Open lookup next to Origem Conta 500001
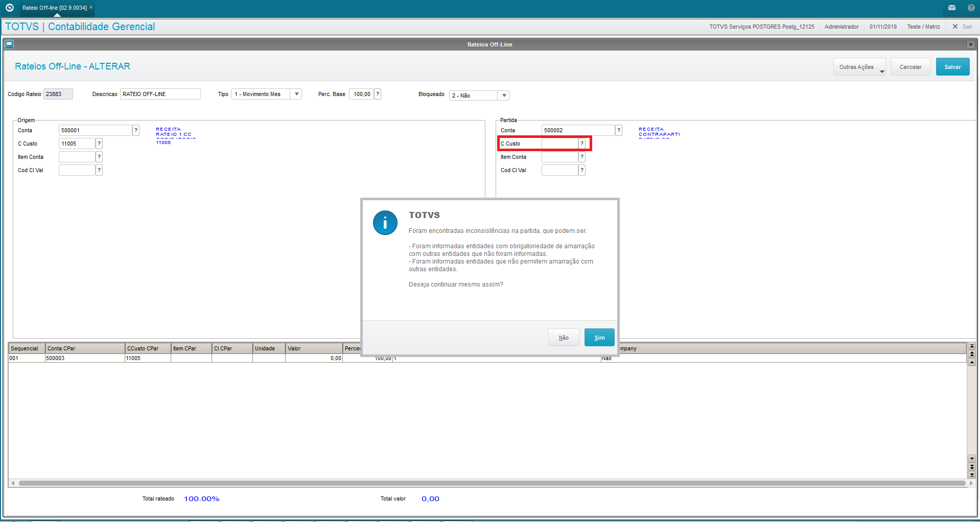Screen dimensions: 980x522 tap(136, 130)
